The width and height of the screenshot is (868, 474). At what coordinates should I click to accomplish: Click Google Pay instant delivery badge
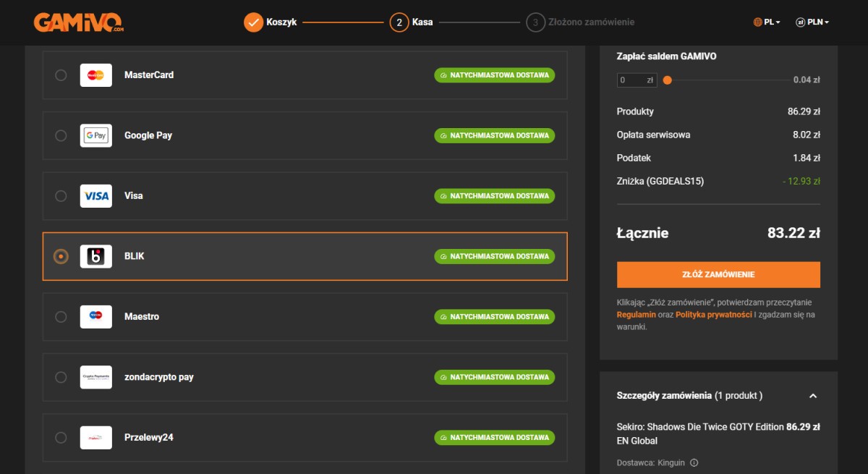495,135
